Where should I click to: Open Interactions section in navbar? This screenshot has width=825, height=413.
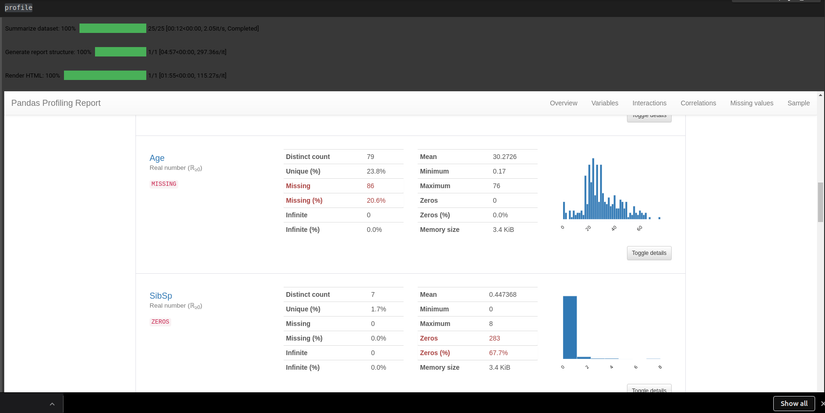649,103
